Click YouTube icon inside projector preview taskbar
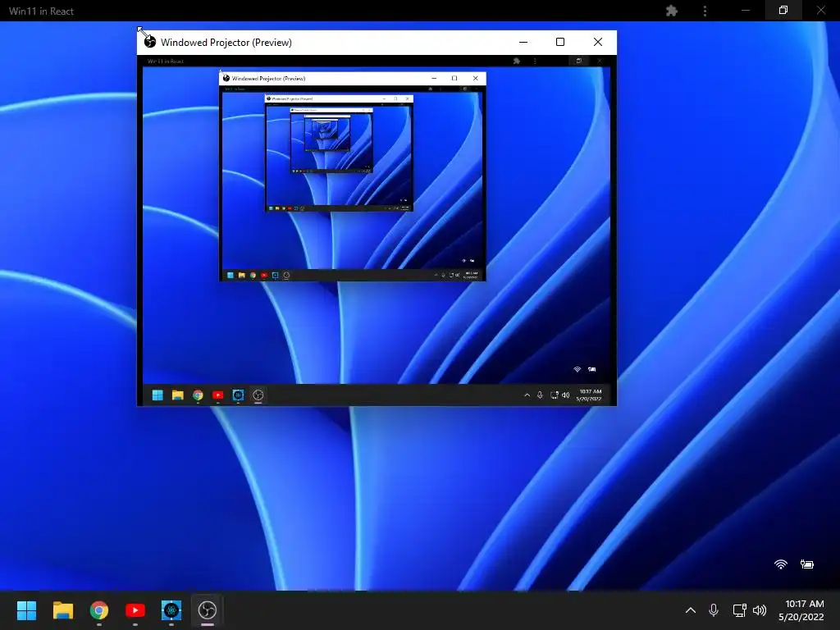Screen dimensions: 840x630 coord(218,395)
